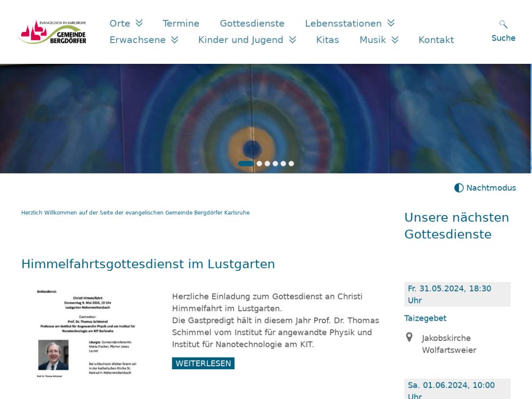The width and height of the screenshot is (532, 399).
Task: Open the Erwachsene submenu arrow
Action: 174,40
